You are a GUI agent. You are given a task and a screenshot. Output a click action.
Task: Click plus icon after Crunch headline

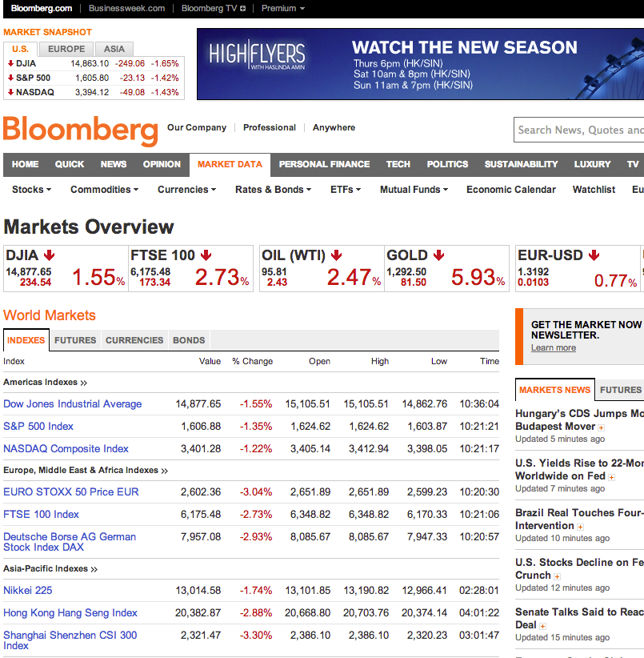point(558,576)
